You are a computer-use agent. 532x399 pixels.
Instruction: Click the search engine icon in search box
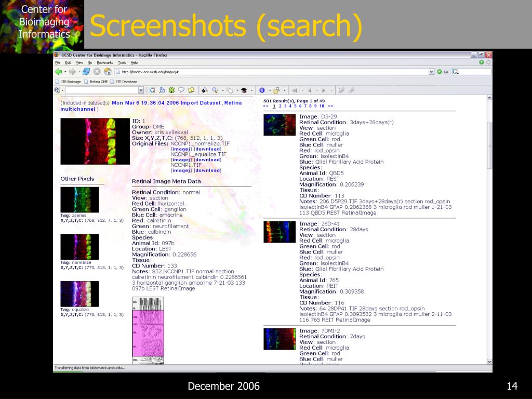[x=455, y=72]
